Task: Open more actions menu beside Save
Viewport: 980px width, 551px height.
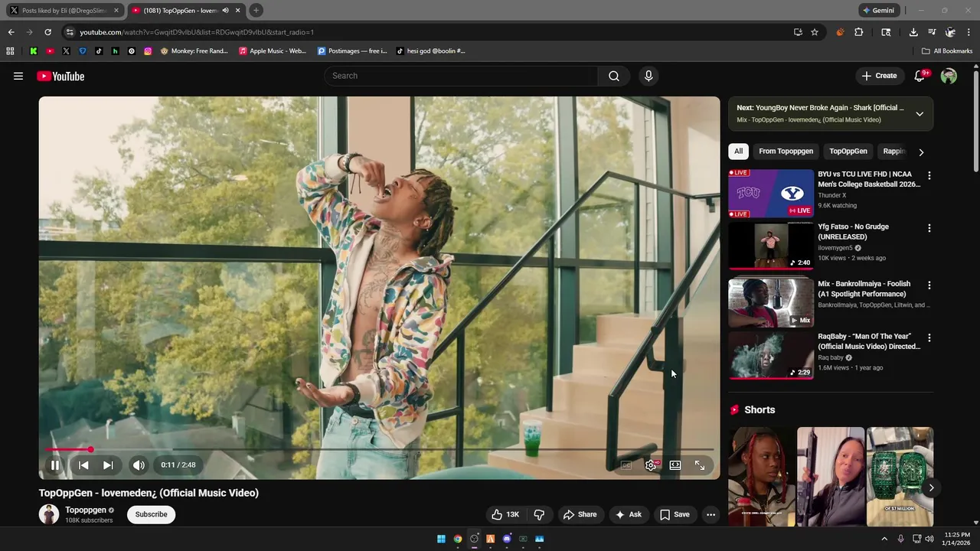Action: point(710,514)
